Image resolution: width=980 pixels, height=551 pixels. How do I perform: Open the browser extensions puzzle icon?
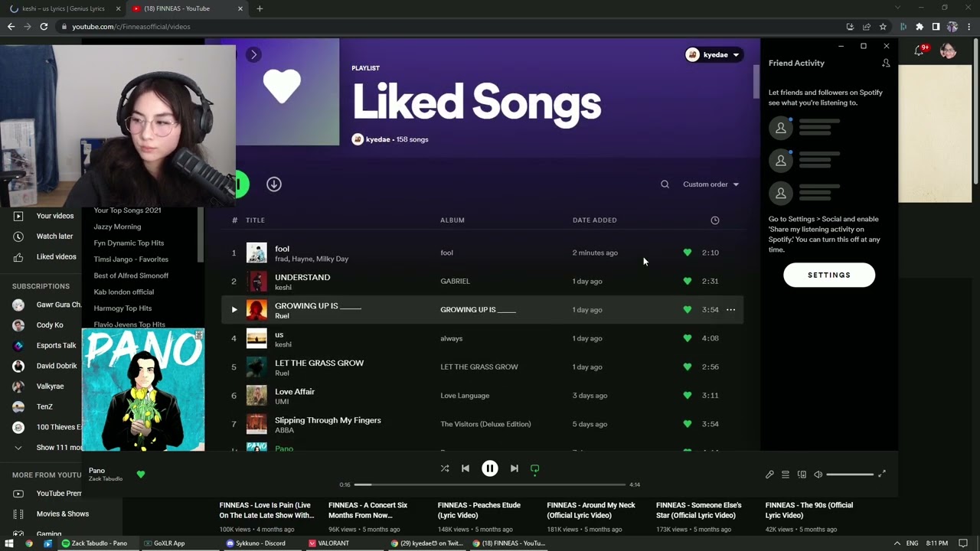click(x=920, y=27)
